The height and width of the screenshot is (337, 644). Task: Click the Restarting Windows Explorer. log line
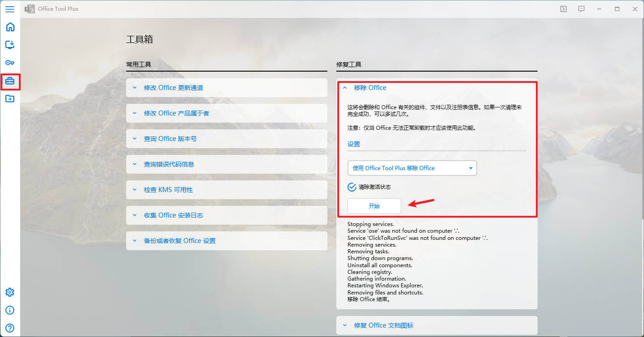385,286
